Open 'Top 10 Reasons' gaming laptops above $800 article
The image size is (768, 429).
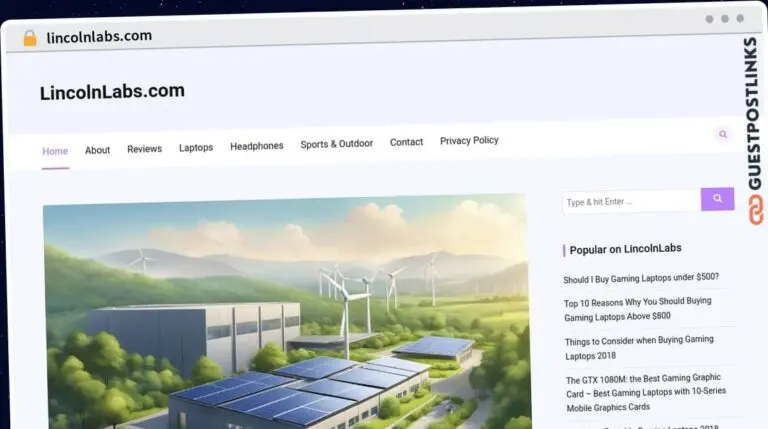pos(637,309)
